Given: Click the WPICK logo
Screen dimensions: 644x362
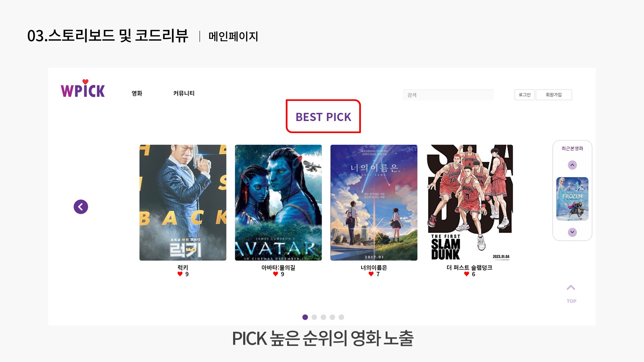Looking at the screenshot, I should tap(83, 88).
